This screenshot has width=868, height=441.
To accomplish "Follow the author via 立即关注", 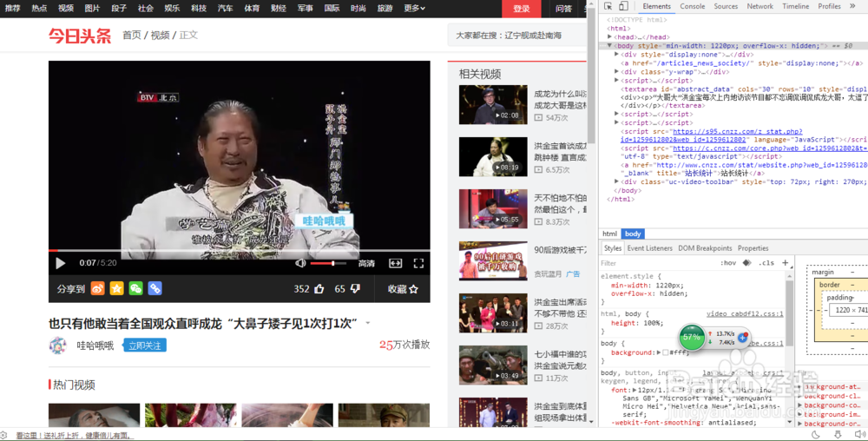I will pos(144,346).
